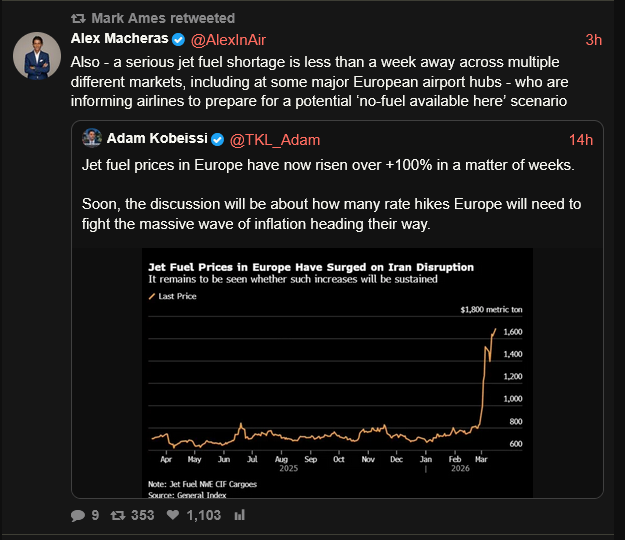625x540 pixels.
Task: Open tweet analytics bar chart icon
Action: pos(240,515)
